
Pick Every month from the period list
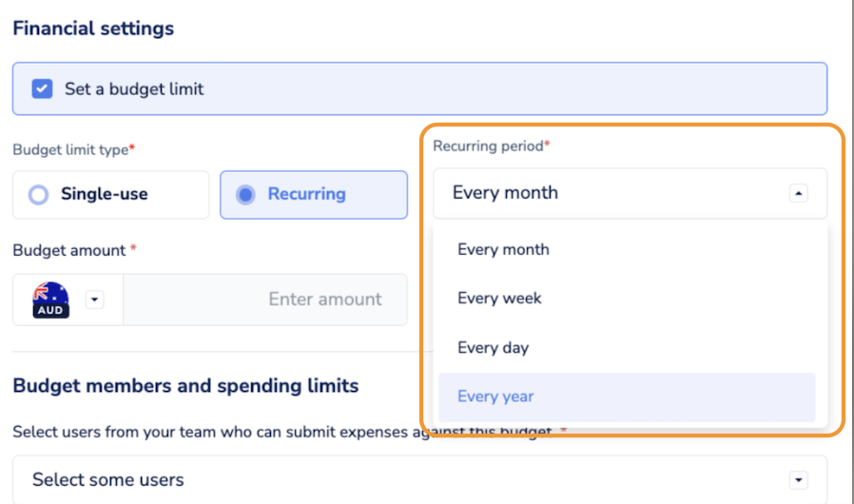pyautogui.click(x=503, y=249)
